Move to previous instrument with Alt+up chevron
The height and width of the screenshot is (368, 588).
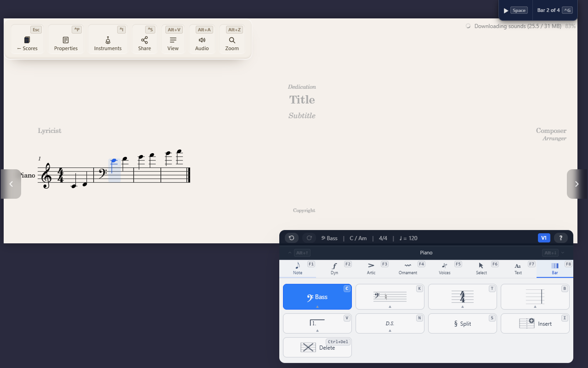pyautogui.click(x=299, y=253)
